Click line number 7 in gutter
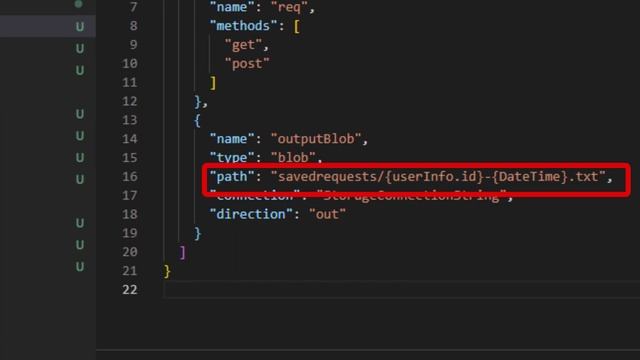The height and width of the screenshot is (360, 640). tap(134, 7)
